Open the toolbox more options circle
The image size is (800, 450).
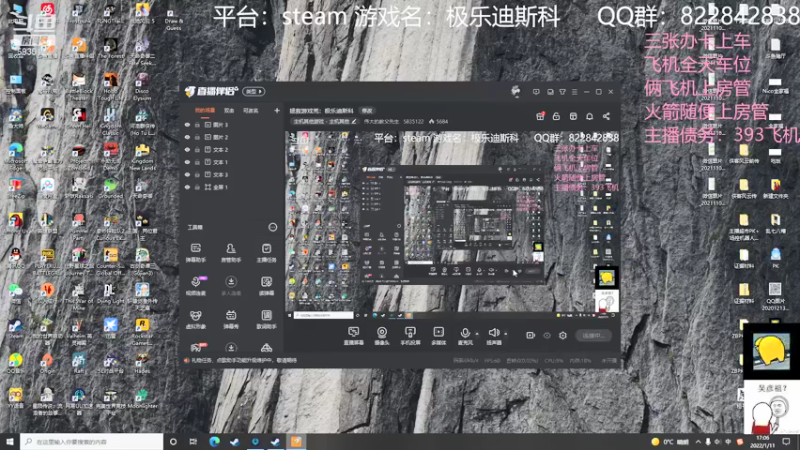point(272,227)
